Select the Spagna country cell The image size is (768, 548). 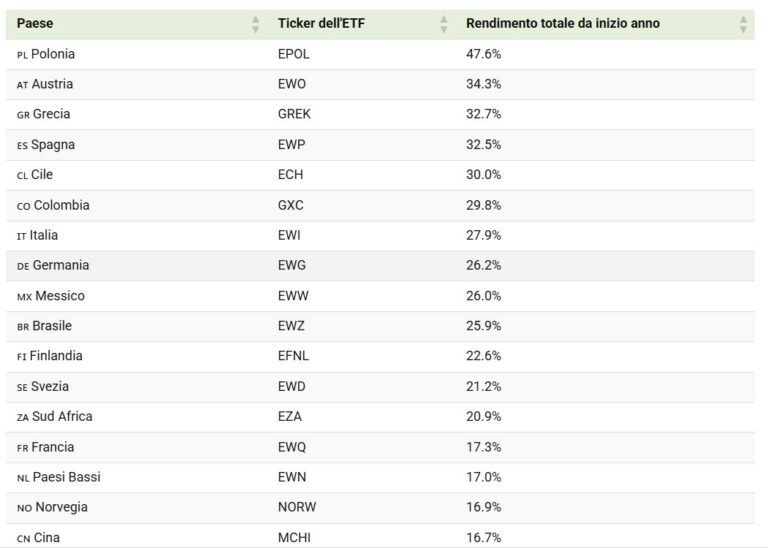pos(46,145)
